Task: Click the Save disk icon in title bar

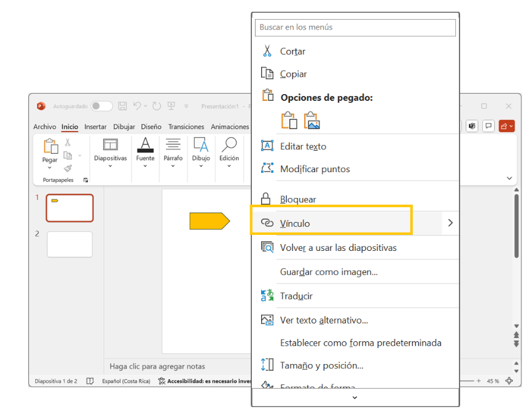Action: [122, 106]
